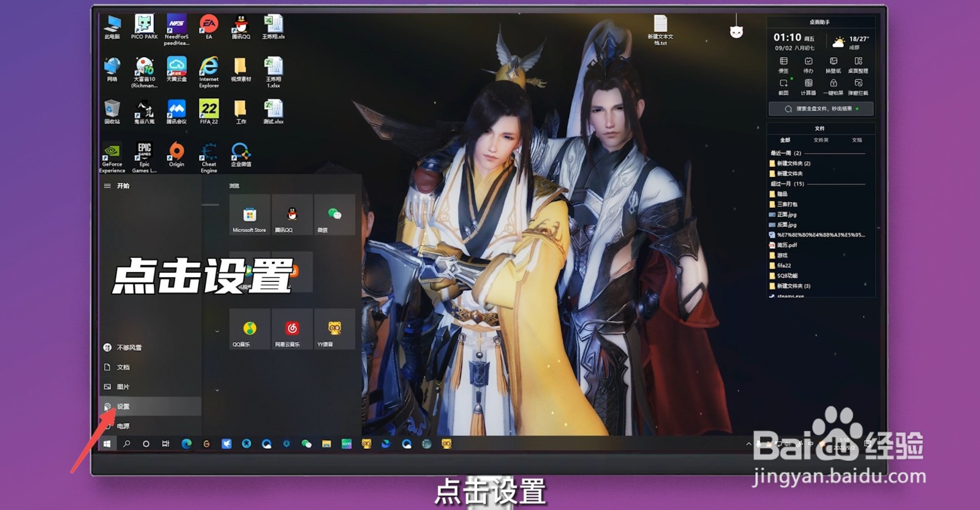Open taskbar search magnifier

point(127,443)
